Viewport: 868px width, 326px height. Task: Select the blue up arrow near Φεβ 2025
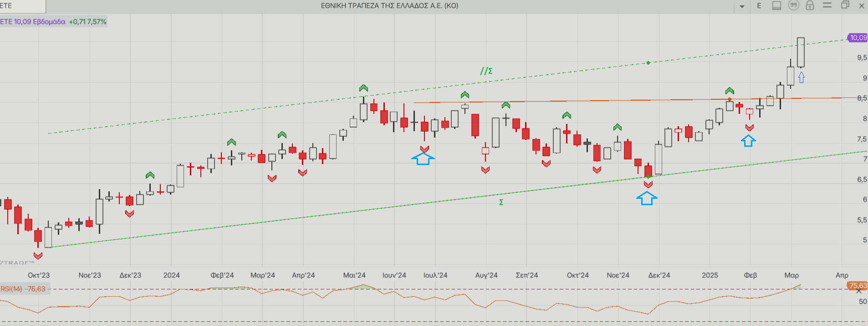point(748,141)
